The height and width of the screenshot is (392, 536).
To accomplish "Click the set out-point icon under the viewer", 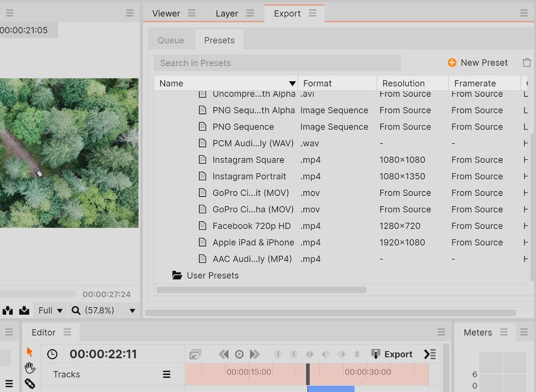I will pyautogui.click(x=24, y=310).
